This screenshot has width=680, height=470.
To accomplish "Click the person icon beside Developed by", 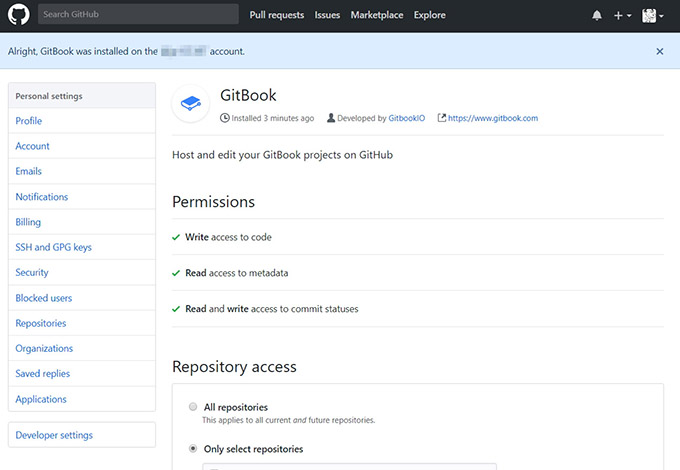I will 331,118.
